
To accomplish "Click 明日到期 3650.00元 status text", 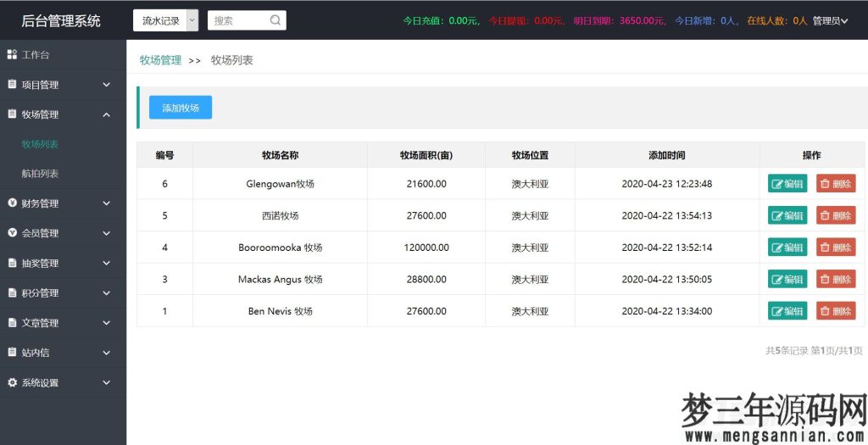I will [x=620, y=21].
